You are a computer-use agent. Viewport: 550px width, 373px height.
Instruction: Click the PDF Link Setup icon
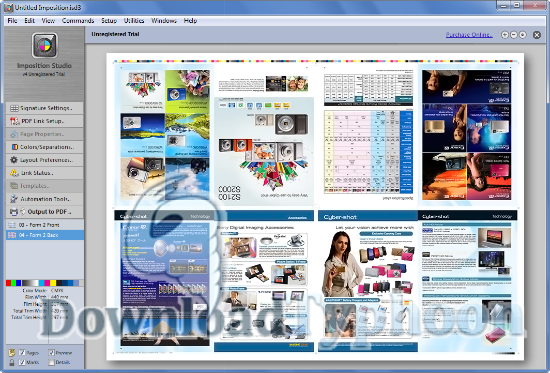(x=14, y=121)
